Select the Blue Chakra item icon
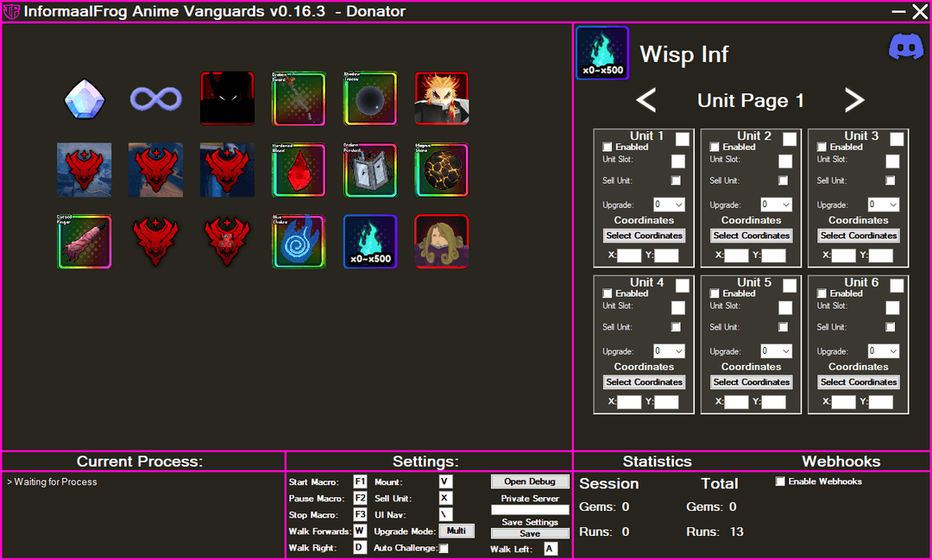 click(x=299, y=242)
